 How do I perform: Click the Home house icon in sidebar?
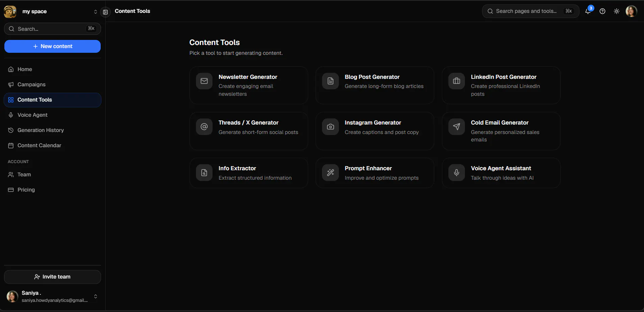pos(11,69)
